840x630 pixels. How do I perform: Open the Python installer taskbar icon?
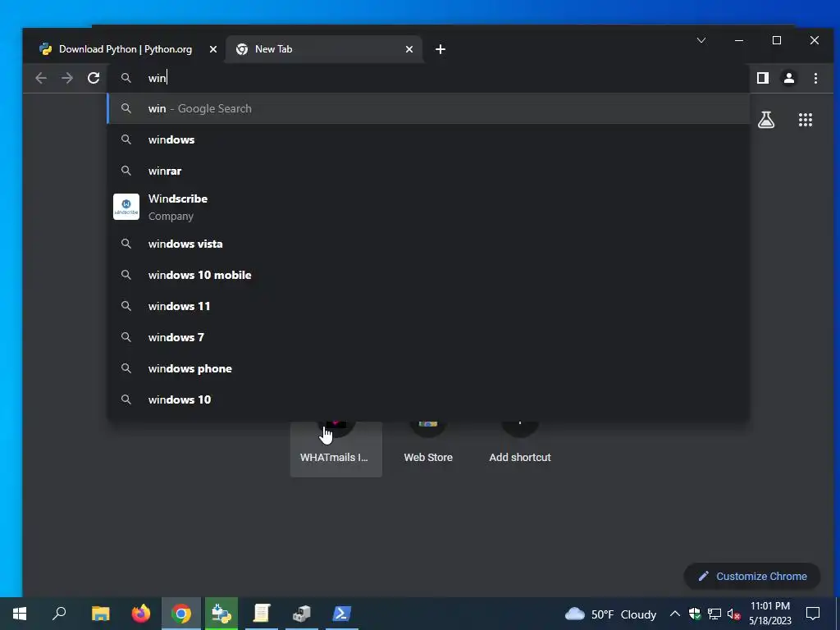(x=221, y=614)
